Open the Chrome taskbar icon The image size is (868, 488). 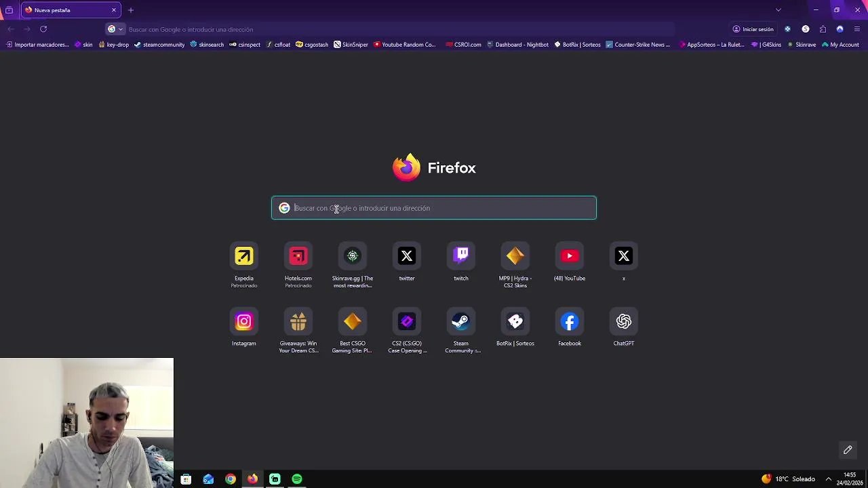231,479
